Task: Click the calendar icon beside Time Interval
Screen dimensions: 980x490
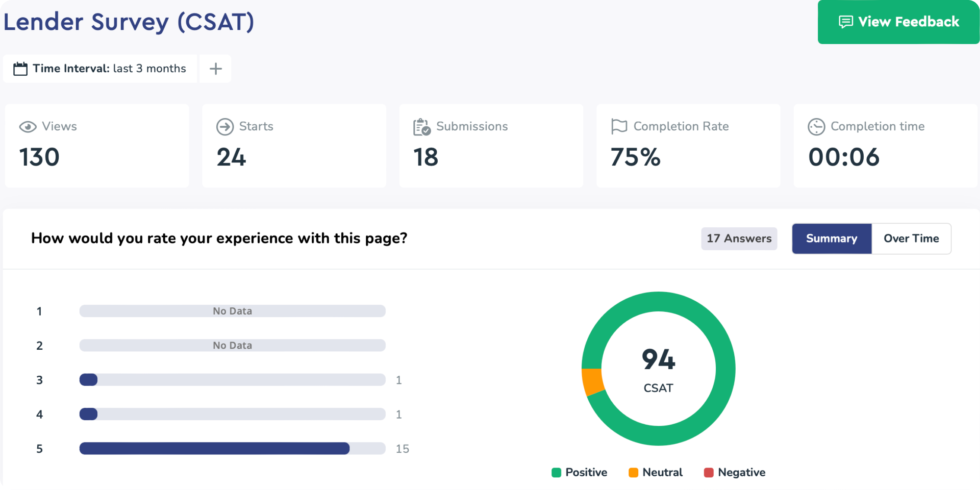Action: 20,69
